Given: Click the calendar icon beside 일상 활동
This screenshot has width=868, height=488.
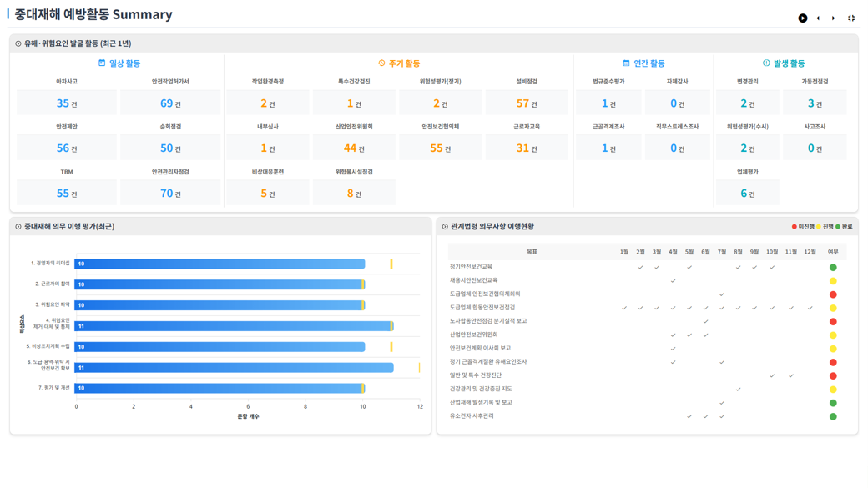Looking at the screenshot, I should (x=102, y=63).
